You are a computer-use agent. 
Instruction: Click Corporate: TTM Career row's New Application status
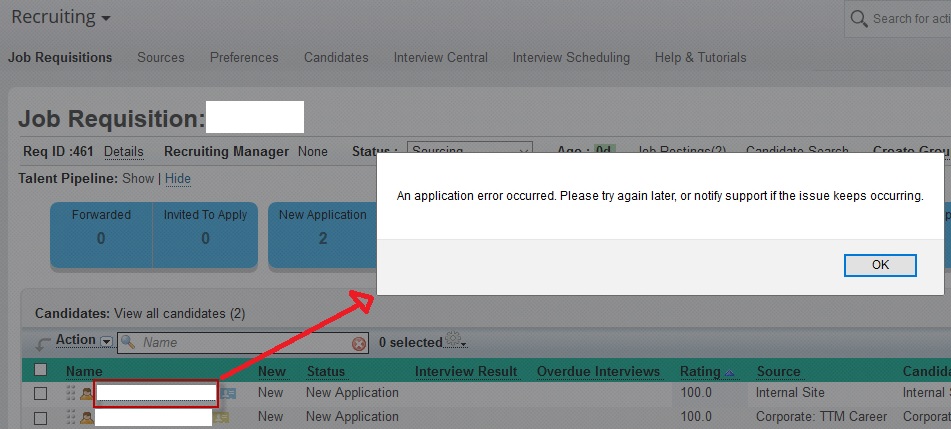(352, 417)
